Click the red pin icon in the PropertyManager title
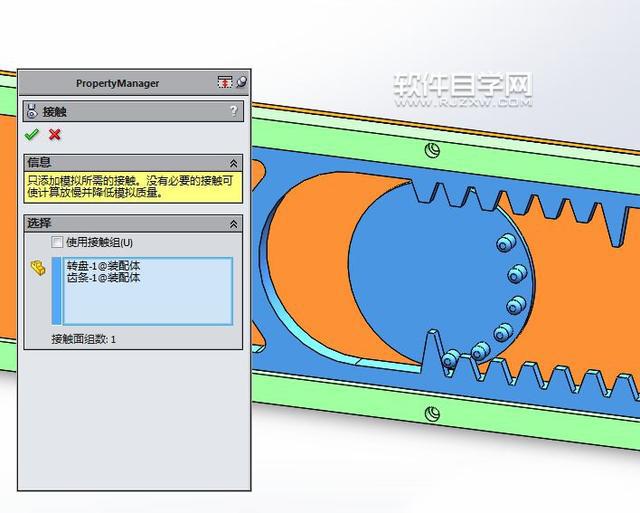Image resolution: width=640 pixels, height=513 pixels. coord(225,83)
